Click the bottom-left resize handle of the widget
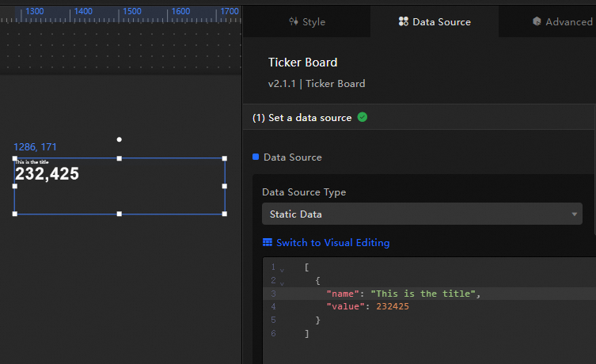596x364 pixels. point(14,214)
